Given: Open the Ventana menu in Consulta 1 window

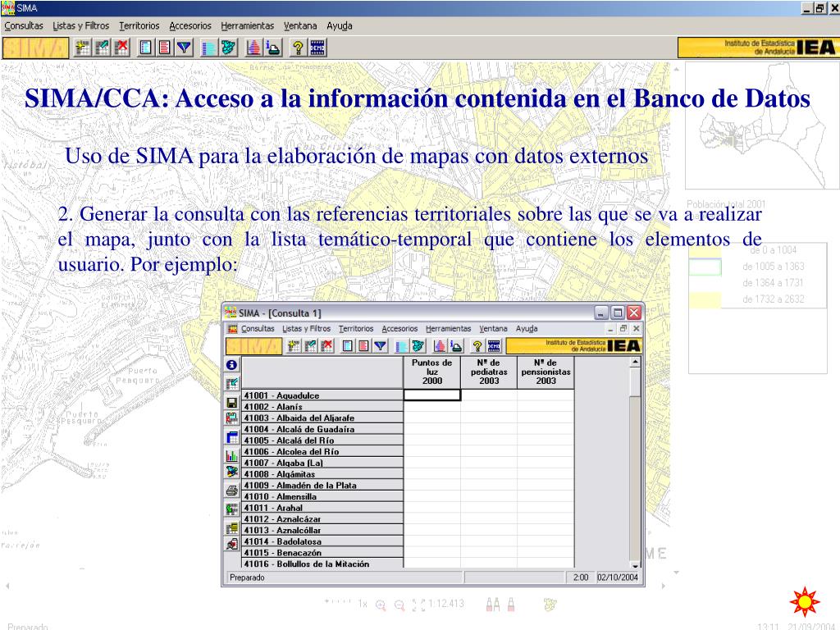Looking at the screenshot, I should point(493,328).
